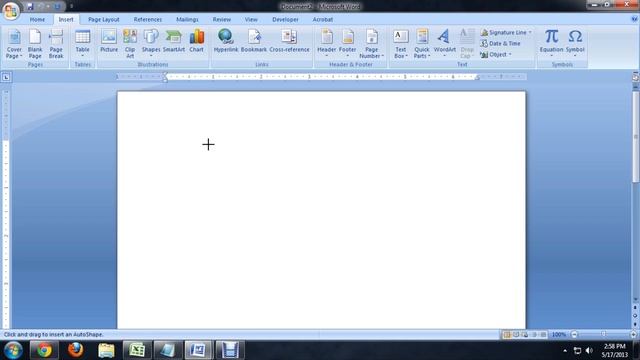Open Quick Parts menu
This screenshot has width=640, height=360.
click(422, 44)
